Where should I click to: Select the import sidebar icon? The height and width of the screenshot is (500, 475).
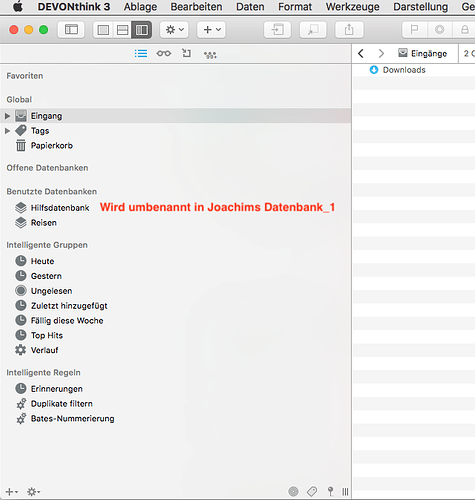tap(187, 53)
